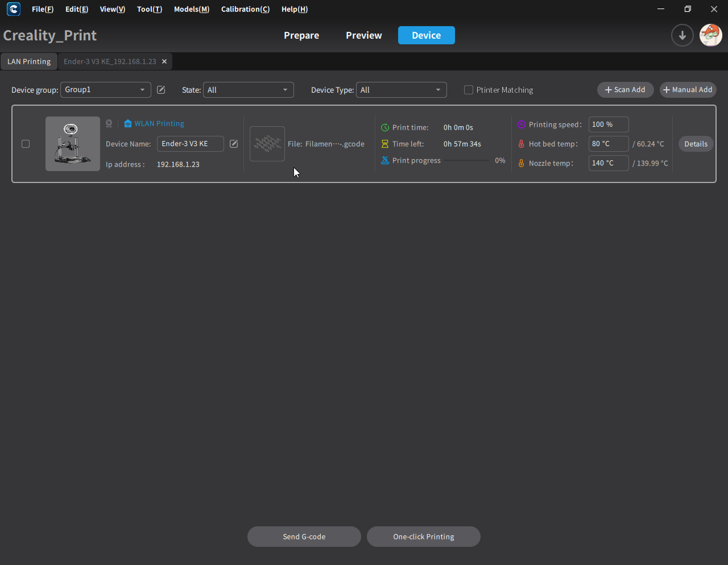Close the Ender-3 V3 KE tab
The width and height of the screenshot is (728, 565).
pyautogui.click(x=164, y=61)
